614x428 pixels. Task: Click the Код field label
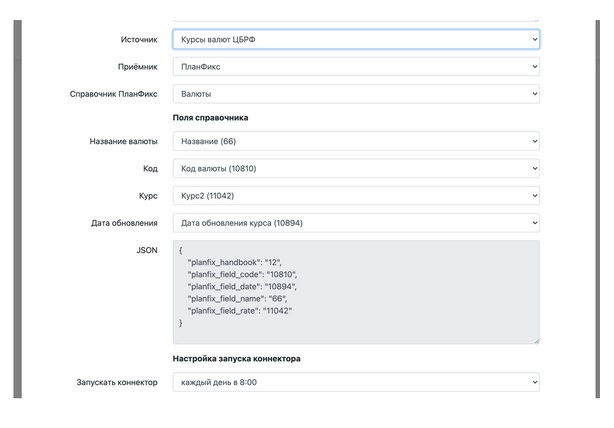[150, 169]
